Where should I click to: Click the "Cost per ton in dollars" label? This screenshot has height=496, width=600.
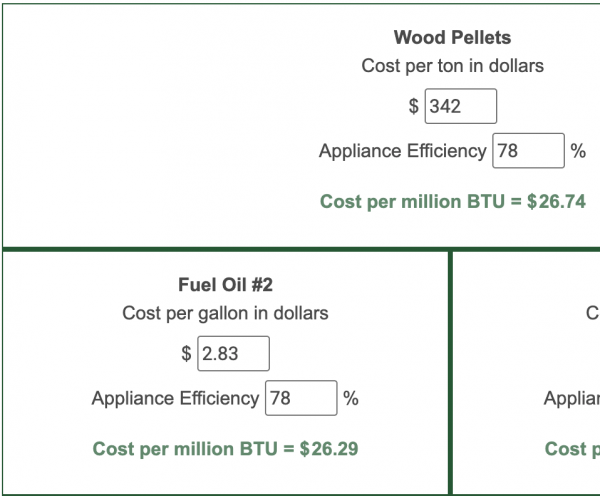452,66
